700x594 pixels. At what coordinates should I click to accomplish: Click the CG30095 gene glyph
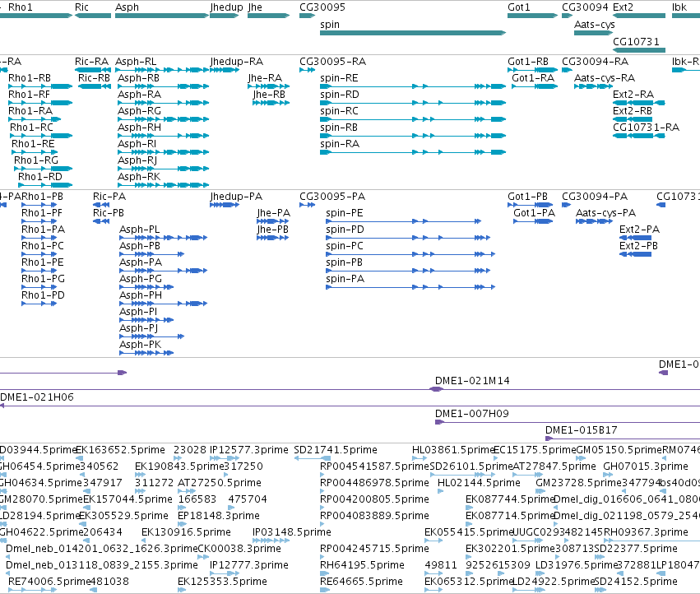pos(307,16)
